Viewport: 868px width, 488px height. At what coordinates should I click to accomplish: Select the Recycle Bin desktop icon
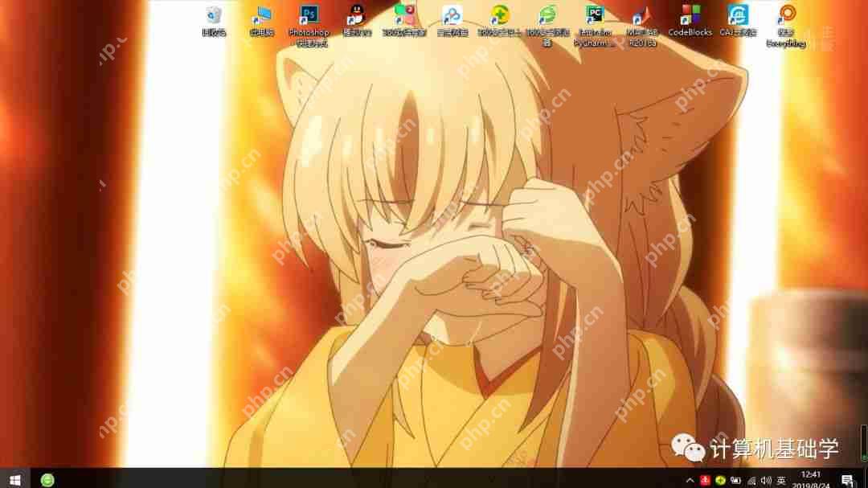point(214,16)
